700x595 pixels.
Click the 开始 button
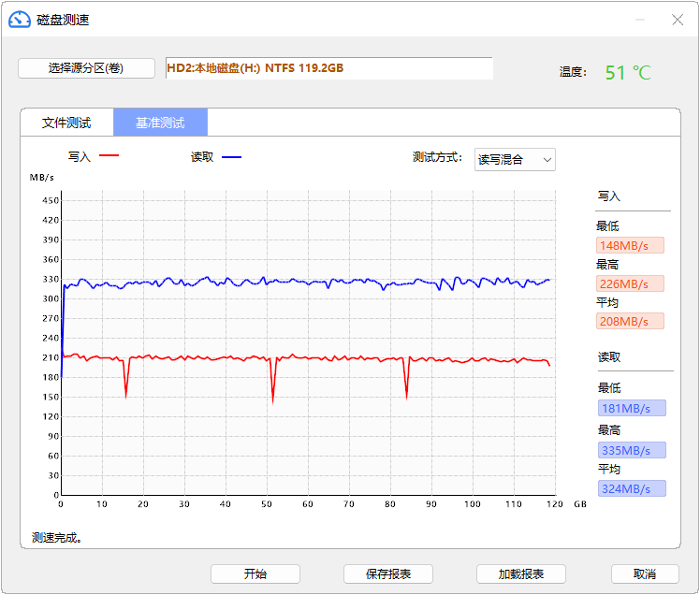point(255,573)
